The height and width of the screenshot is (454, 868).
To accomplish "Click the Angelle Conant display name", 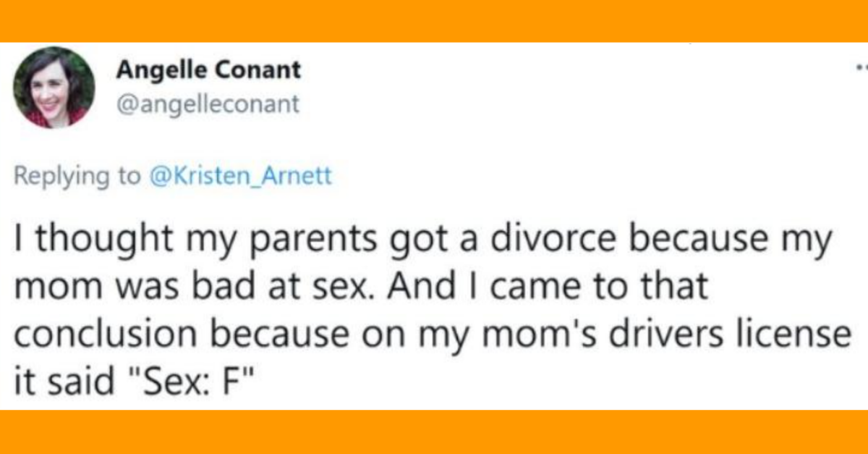I will coord(208,71).
